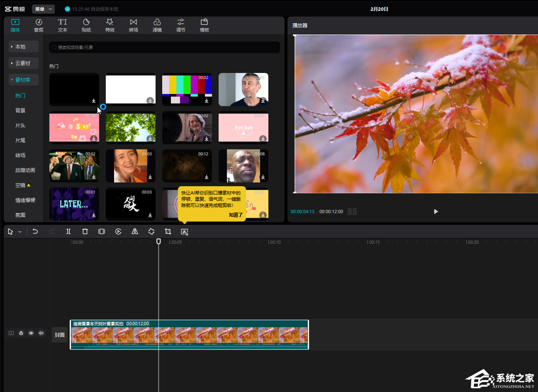538x392 pixels.
Task: Click the split clip tool in timeline toolbar
Action: 68,231
